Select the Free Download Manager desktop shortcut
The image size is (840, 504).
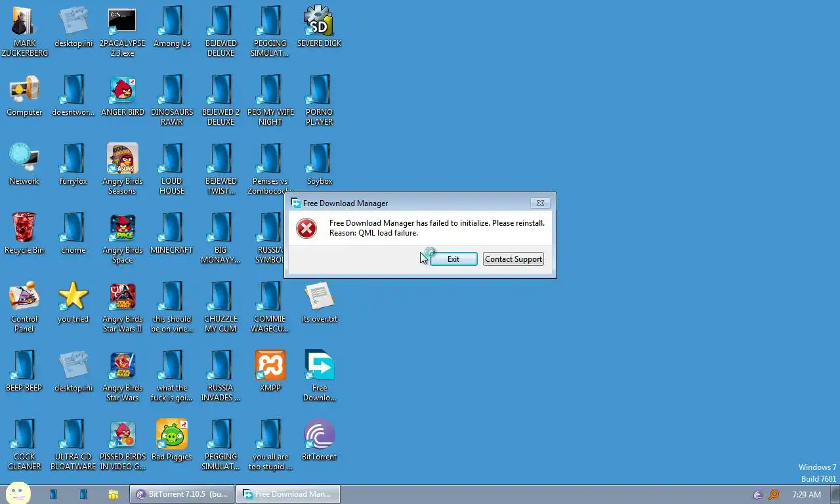[320, 375]
